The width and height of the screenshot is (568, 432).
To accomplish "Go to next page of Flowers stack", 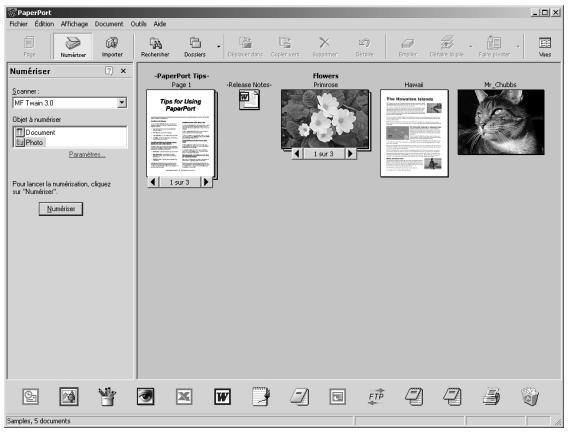I will pos(350,154).
